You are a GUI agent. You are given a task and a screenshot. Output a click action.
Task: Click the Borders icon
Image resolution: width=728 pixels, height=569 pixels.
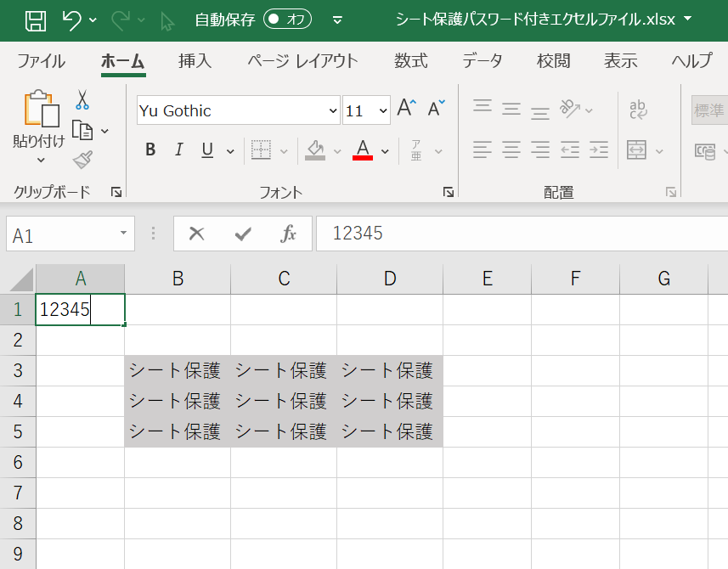261,150
